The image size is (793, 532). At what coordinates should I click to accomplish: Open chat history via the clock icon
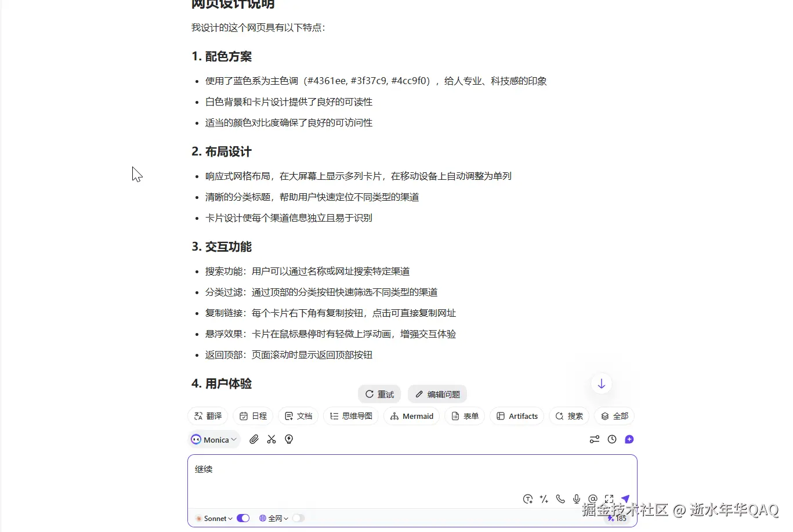tap(611, 439)
